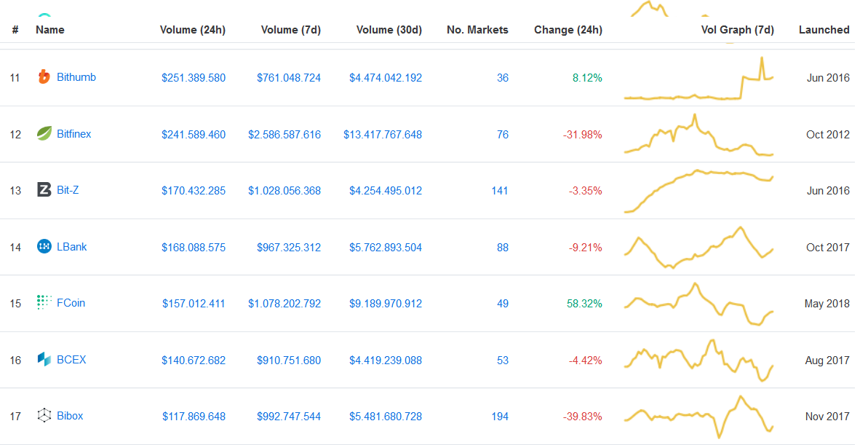Click the Bithumb exchange logo icon
Viewport: 868px width, 445px height.
[x=44, y=77]
